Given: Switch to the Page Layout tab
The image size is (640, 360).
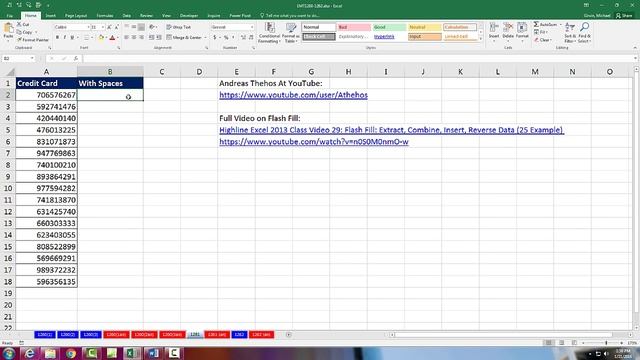Looking at the screenshot, I should click(76, 16).
